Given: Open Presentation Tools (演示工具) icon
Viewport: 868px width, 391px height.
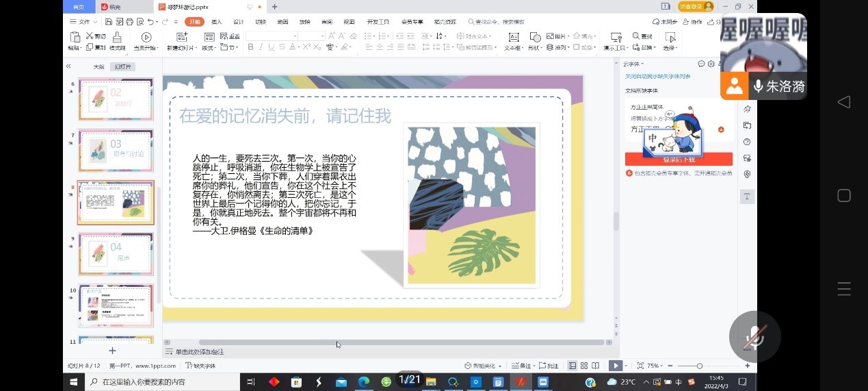Looking at the screenshot, I should [x=616, y=37].
